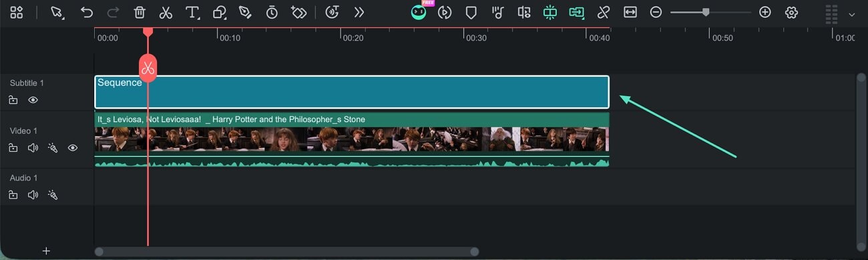The width and height of the screenshot is (868, 260).
Task: Select the Text tool
Action: pyautogui.click(x=193, y=12)
